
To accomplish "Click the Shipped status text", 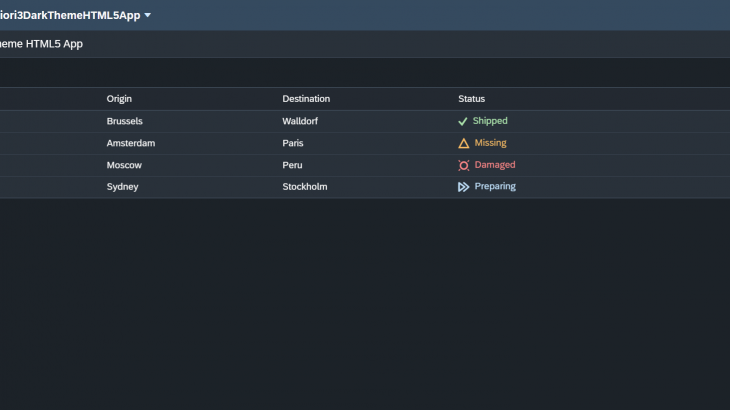I will click(x=490, y=121).
